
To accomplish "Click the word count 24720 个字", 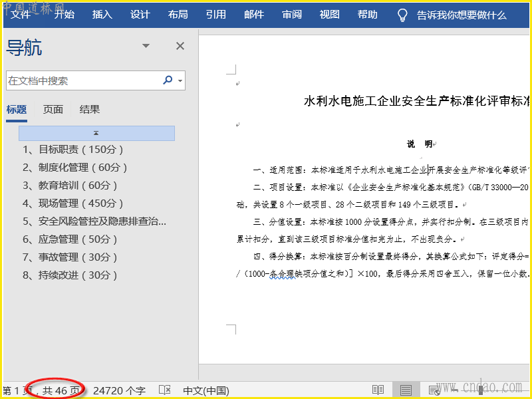I will 120,391.
